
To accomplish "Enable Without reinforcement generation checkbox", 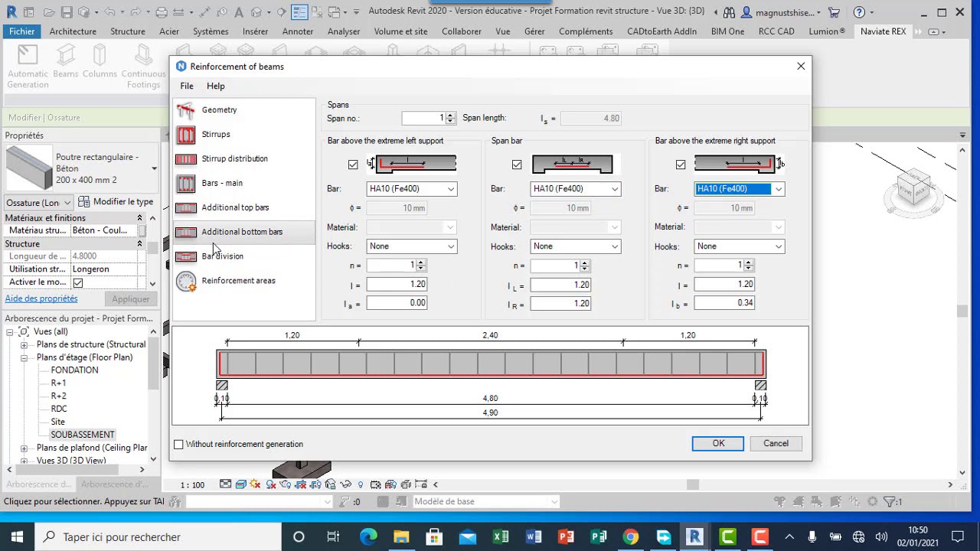I will point(178,444).
